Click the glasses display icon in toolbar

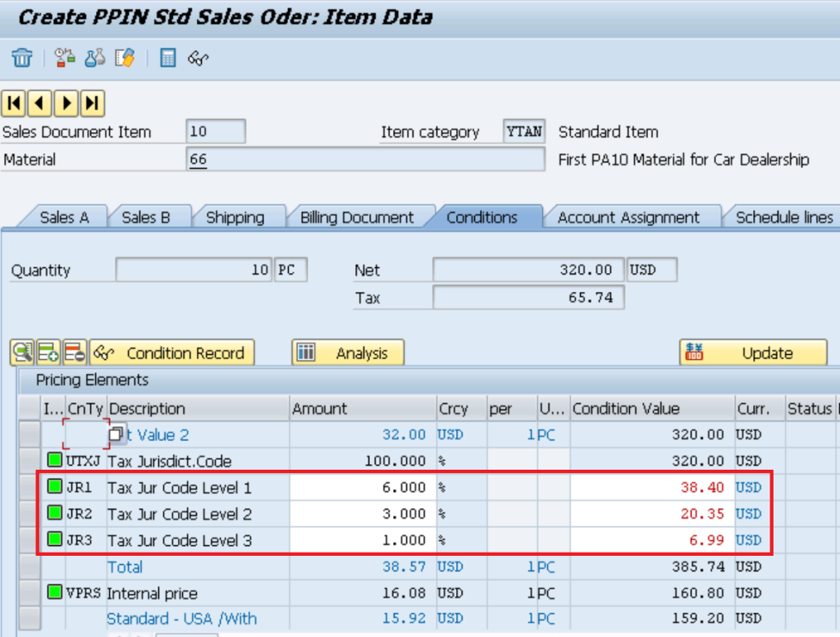coord(199,58)
